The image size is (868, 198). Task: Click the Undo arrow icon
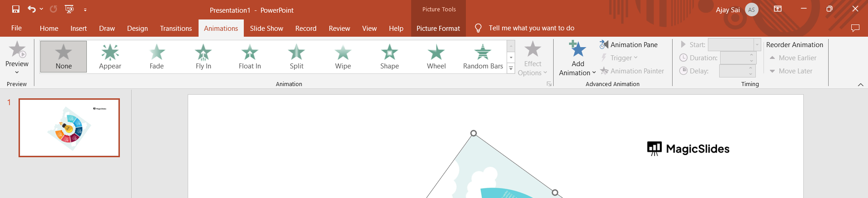[x=31, y=9]
